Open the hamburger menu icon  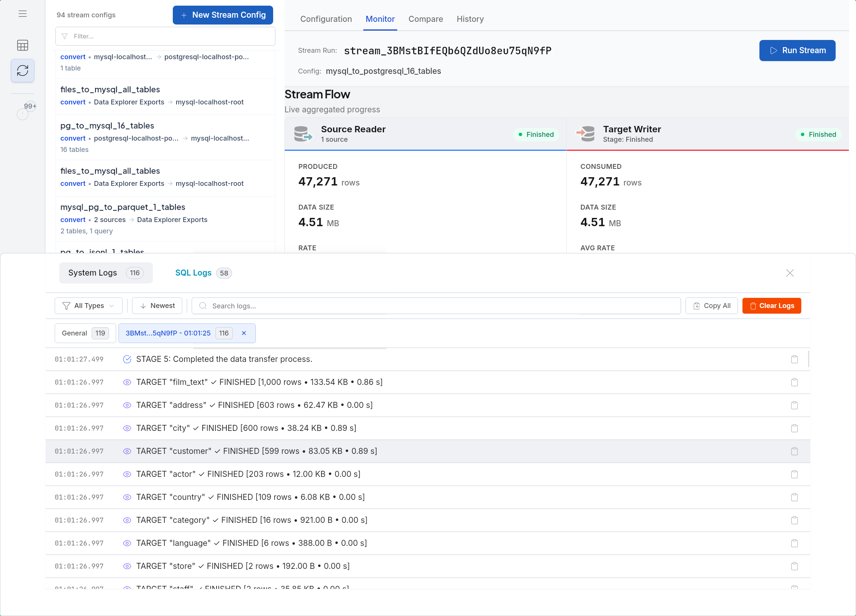(x=23, y=14)
